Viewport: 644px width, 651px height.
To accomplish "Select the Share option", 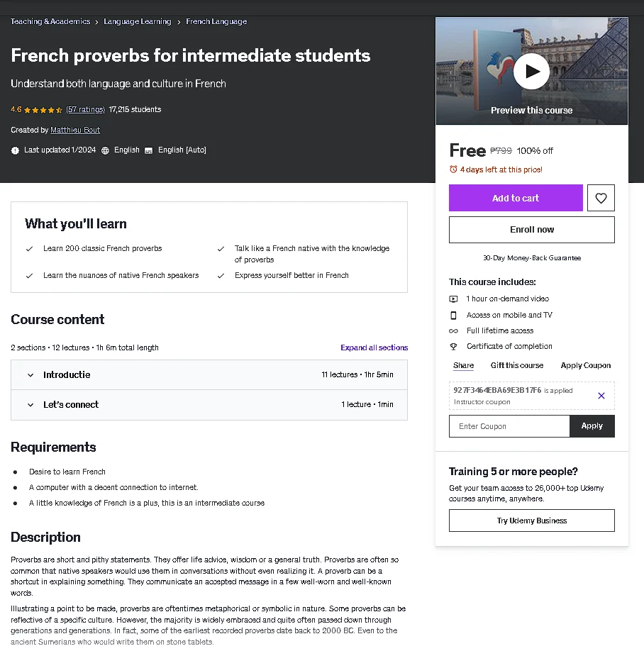I will (463, 365).
